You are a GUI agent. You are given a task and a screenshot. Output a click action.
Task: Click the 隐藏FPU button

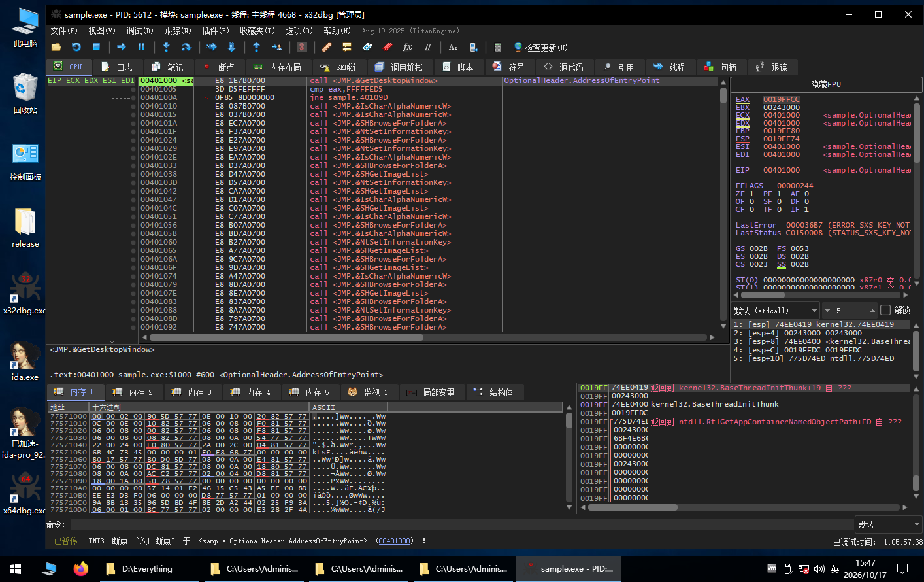(826, 84)
